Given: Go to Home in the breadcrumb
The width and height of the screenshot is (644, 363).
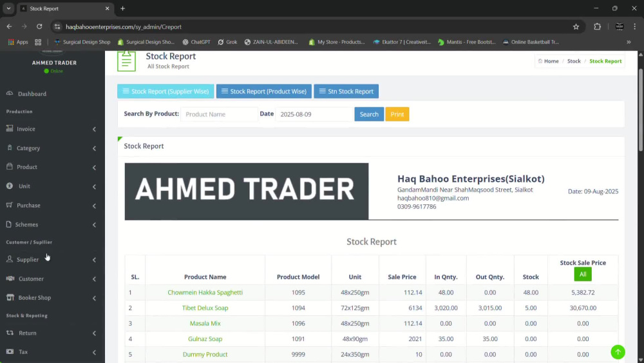Looking at the screenshot, I should coord(551,61).
